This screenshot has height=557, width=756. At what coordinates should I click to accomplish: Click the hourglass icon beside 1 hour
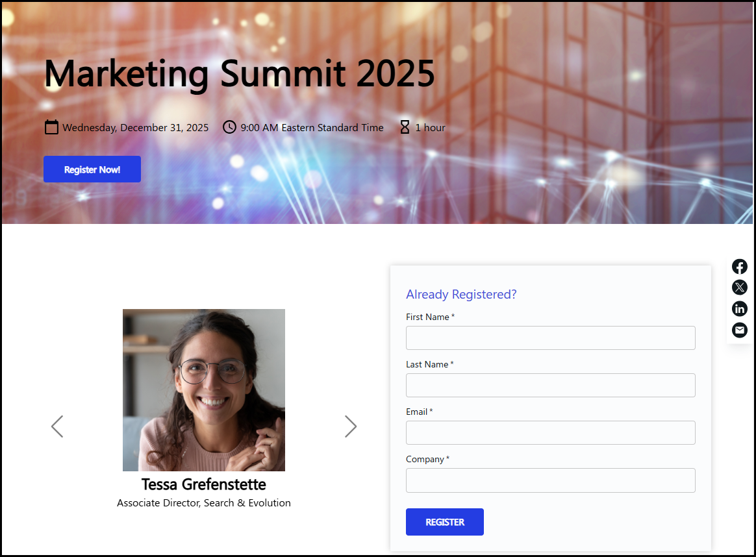coord(405,127)
